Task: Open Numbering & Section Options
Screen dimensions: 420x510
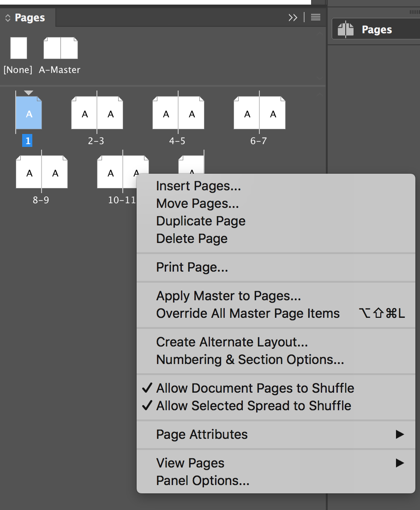Action: [x=250, y=359]
